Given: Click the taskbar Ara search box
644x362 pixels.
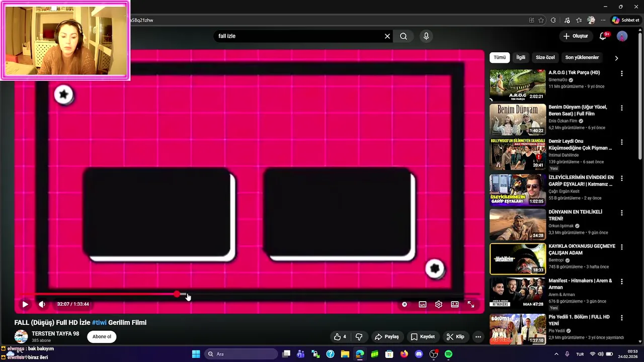Looking at the screenshot, I should tap(242, 354).
